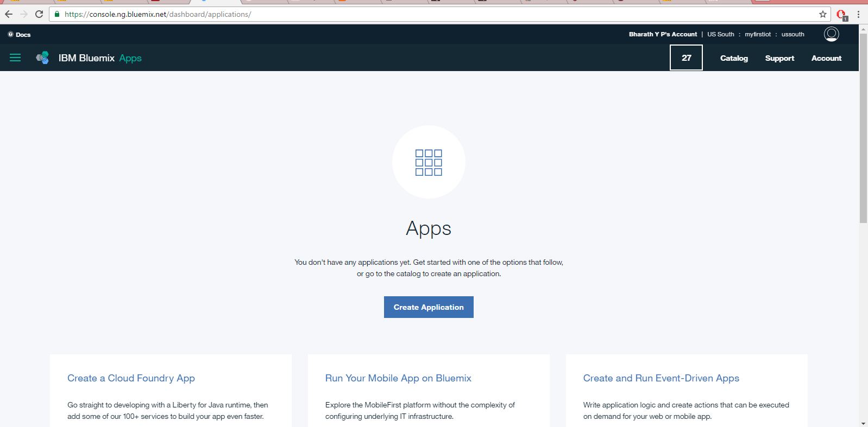Open Create and Run Event-Driven Apps link
Viewport: 868px width, 427px height.
(661, 378)
